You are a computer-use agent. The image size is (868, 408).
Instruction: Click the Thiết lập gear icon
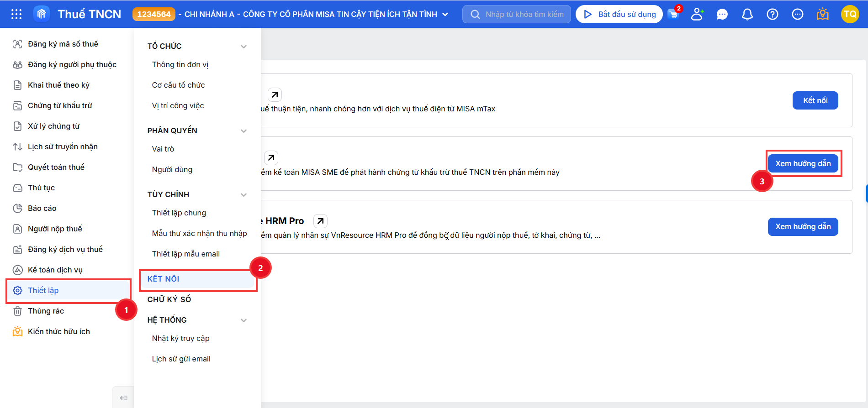click(17, 290)
